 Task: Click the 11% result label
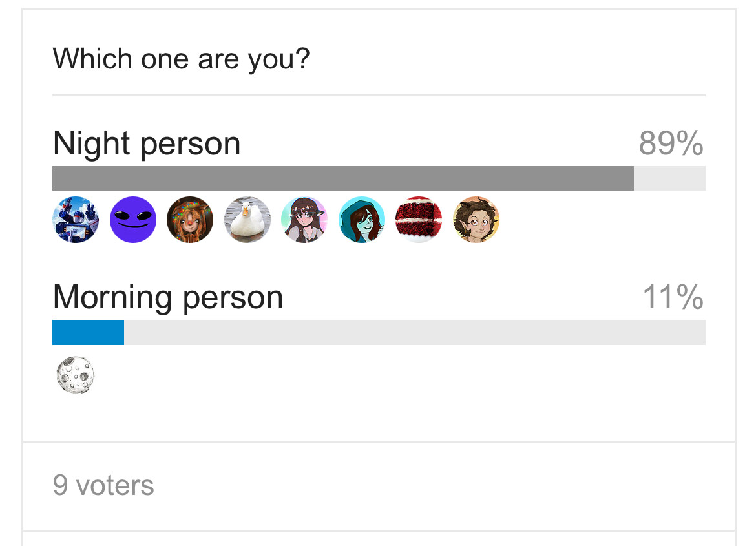tap(673, 297)
